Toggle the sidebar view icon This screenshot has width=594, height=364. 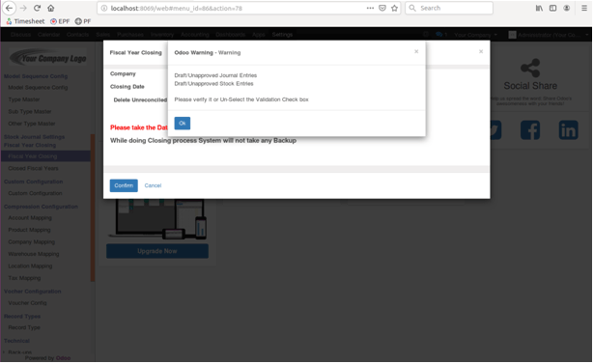pos(553,8)
